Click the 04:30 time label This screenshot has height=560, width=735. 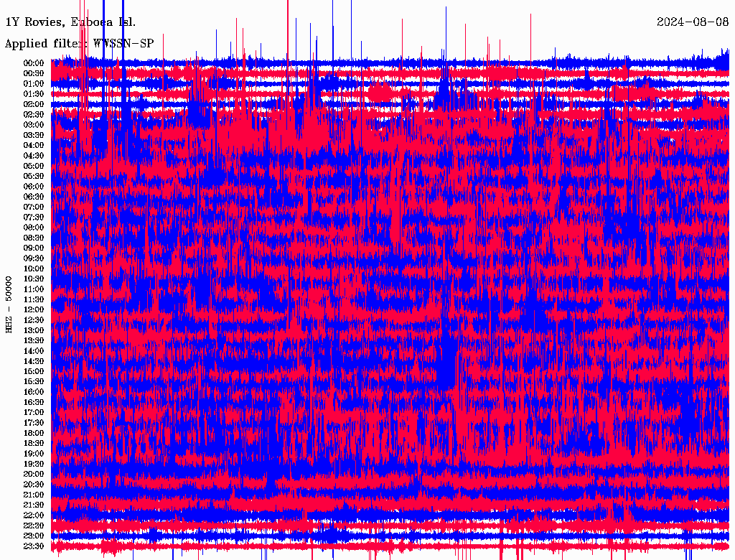pos(34,156)
